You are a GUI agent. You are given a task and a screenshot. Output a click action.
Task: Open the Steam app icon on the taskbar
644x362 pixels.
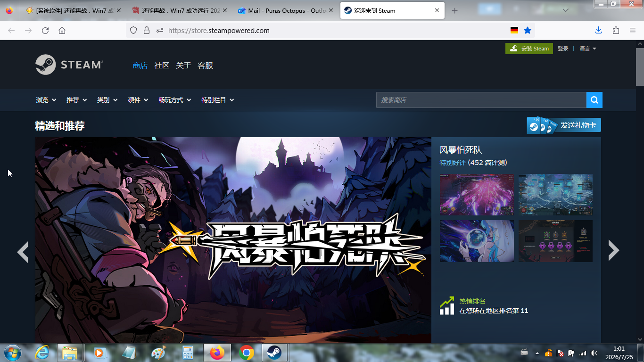[x=275, y=353]
